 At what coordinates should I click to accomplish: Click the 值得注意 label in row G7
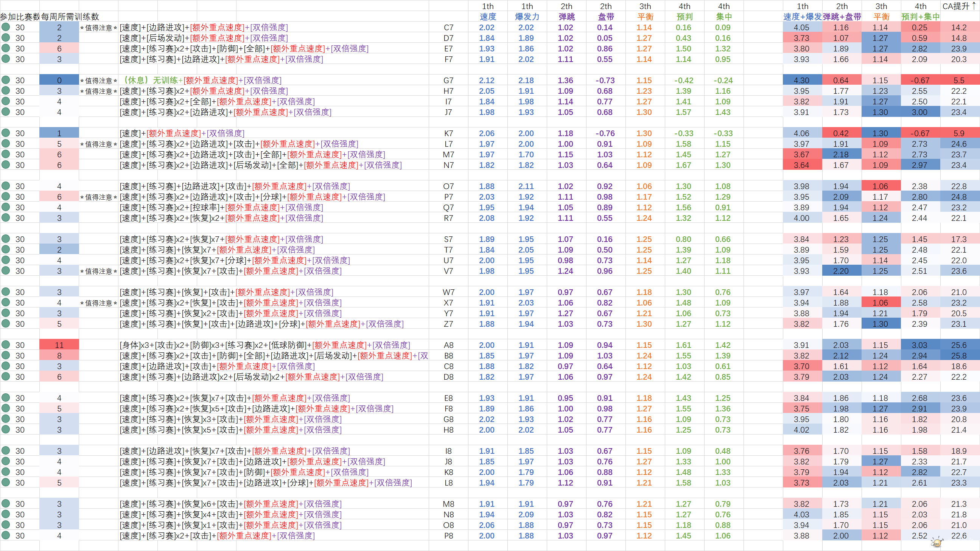[98, 81]
